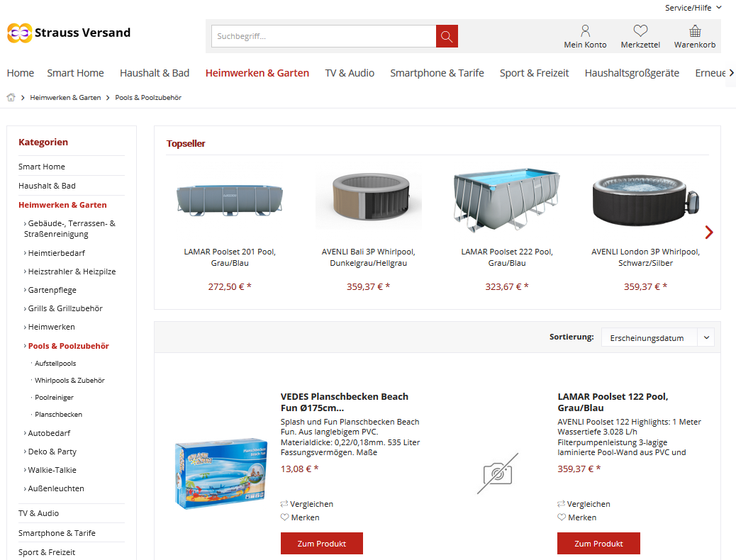This screenshot has height=560, width=736.
Task: Open Aufstellpools subcategory
Action: coord(55,364)
